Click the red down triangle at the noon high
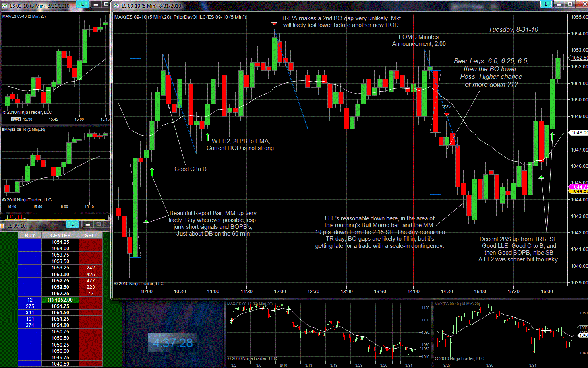 coord(274,24)
